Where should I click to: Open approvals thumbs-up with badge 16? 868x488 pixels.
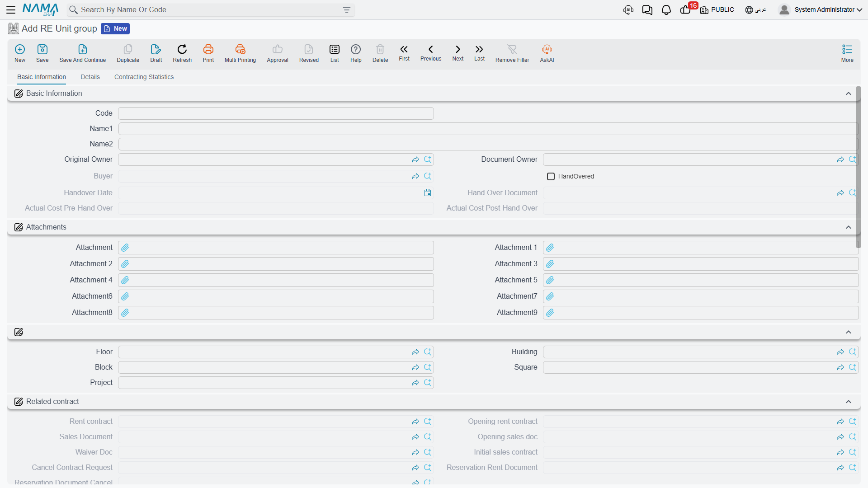pos(685,10)
